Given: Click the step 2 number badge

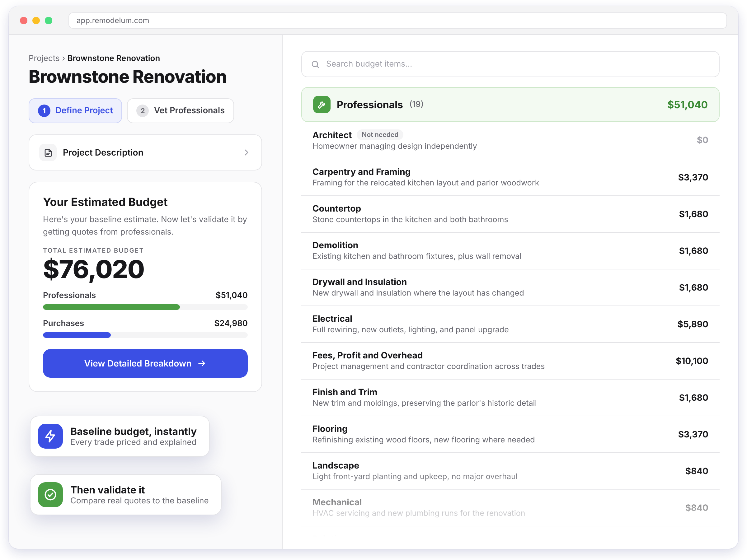Looking at the screenshot, I should (x=143, y=111).
